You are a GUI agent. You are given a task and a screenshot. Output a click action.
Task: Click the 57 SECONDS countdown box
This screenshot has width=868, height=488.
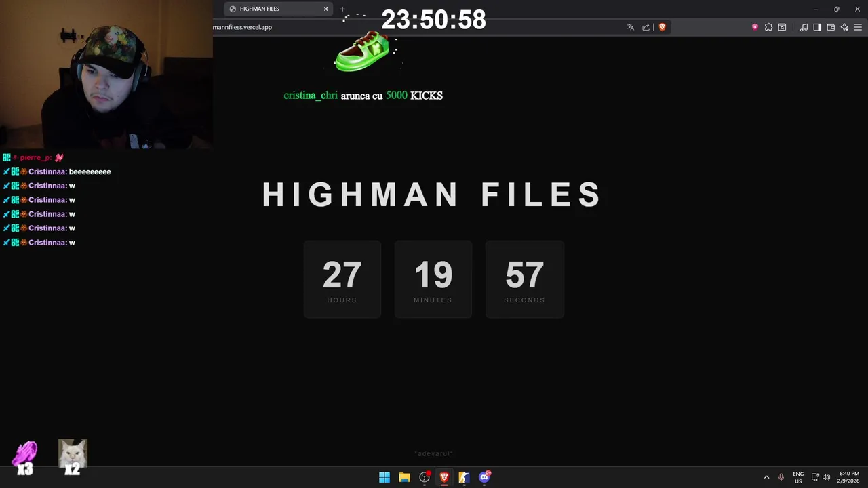525,279
